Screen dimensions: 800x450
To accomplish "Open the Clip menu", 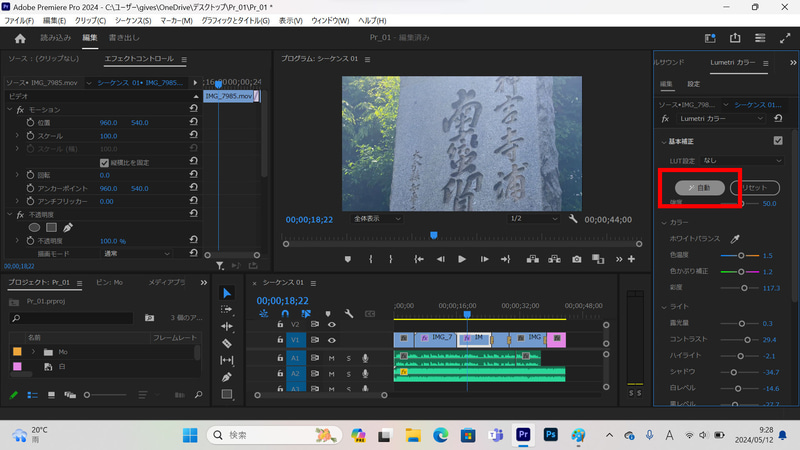I will point(90,20).
